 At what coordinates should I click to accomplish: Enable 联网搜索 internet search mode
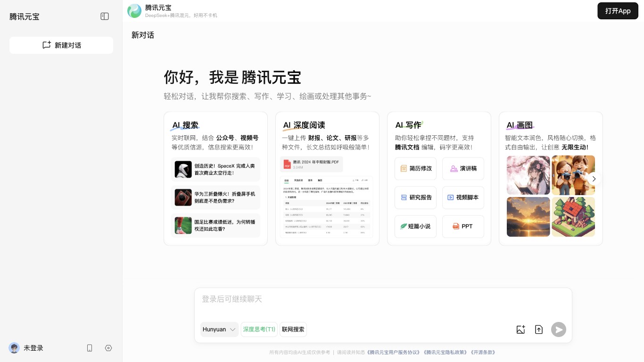click(293, 329)
